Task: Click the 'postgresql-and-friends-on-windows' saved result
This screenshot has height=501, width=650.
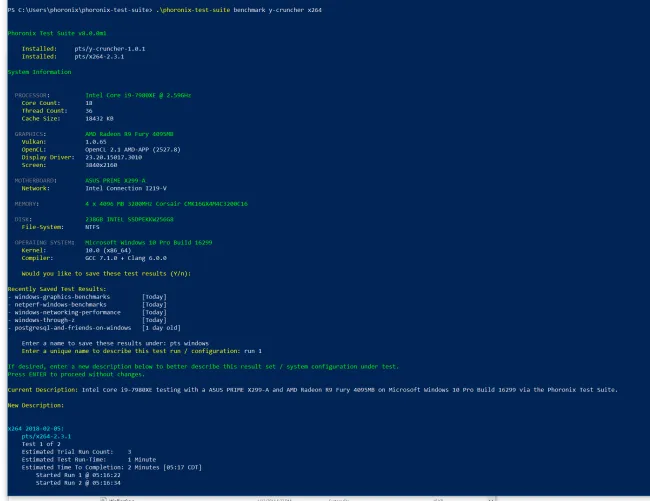Action: (x=73, y=328)
